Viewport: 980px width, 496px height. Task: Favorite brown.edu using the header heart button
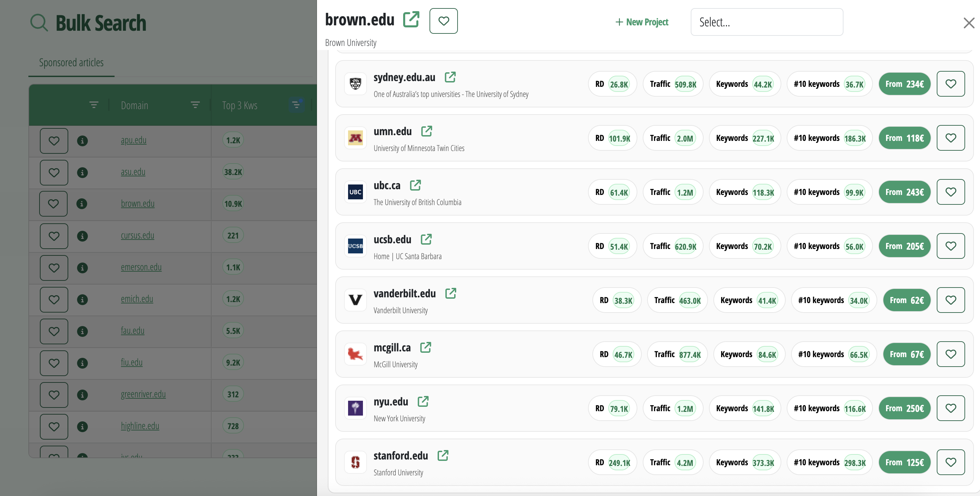coord(444,21)
